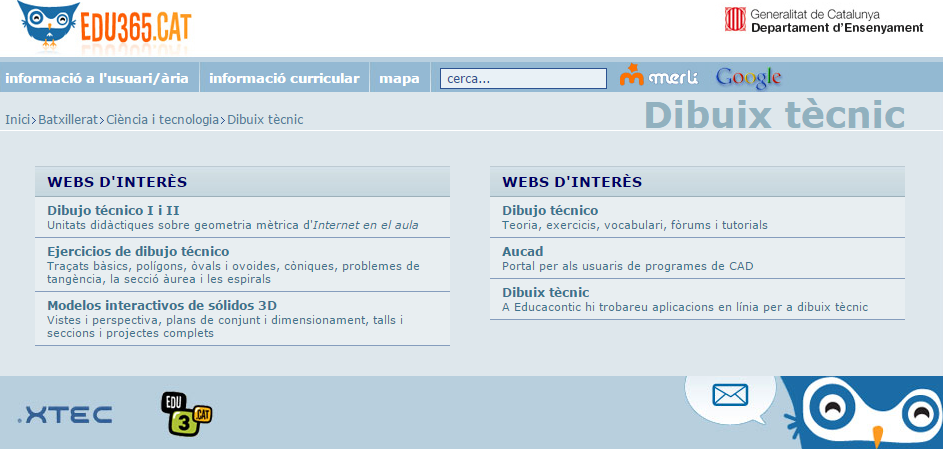Open Modelos interactivos de sólidos 3D
943x460 pixels.
coord(162,305)
